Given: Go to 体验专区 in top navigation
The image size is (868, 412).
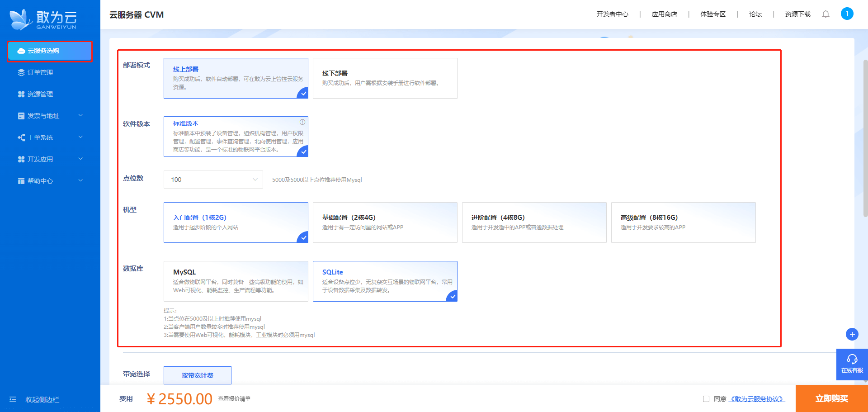Looking at the screenshot, I should [713, 14].
